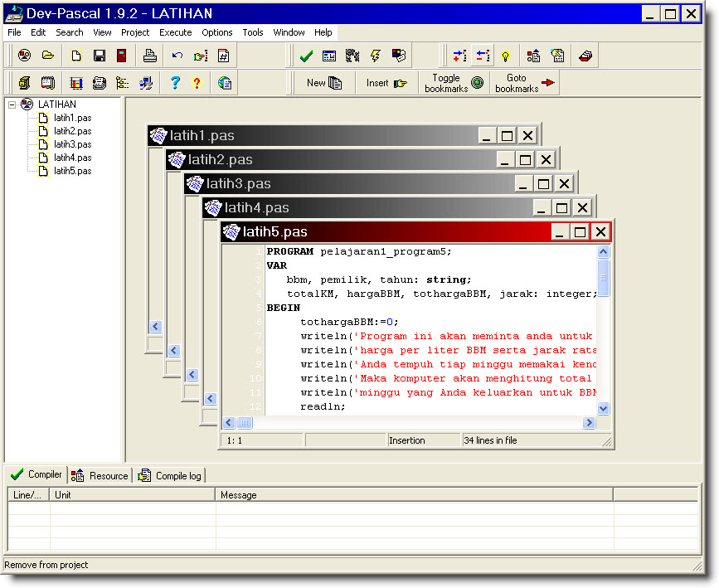
Task: Click the red question mark help icon
Action: pyautogui.click(x=197, y=83)
